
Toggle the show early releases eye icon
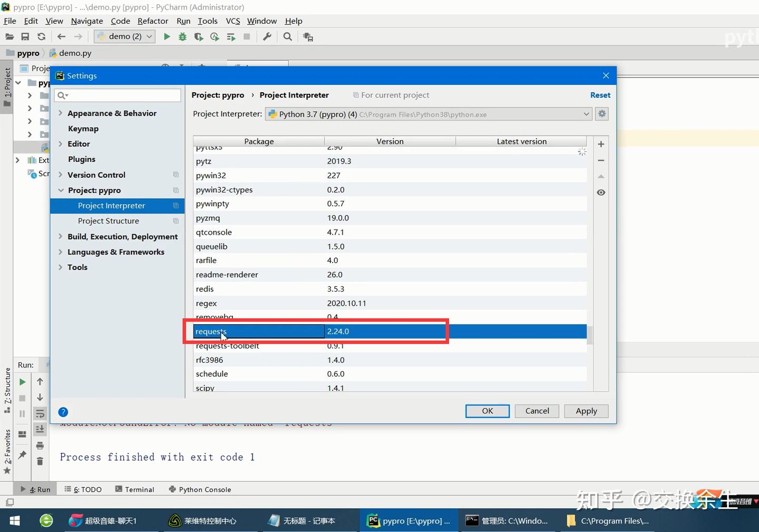click(600, 192)
